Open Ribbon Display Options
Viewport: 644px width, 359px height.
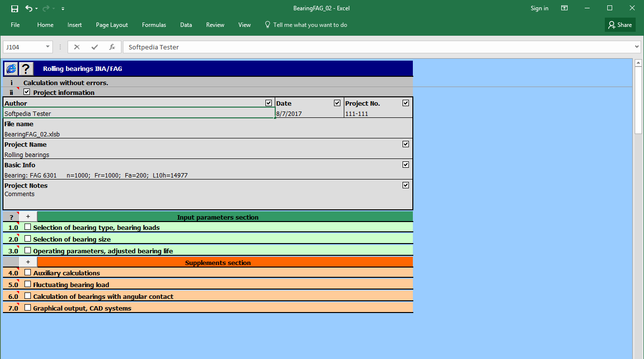point(565,8)
